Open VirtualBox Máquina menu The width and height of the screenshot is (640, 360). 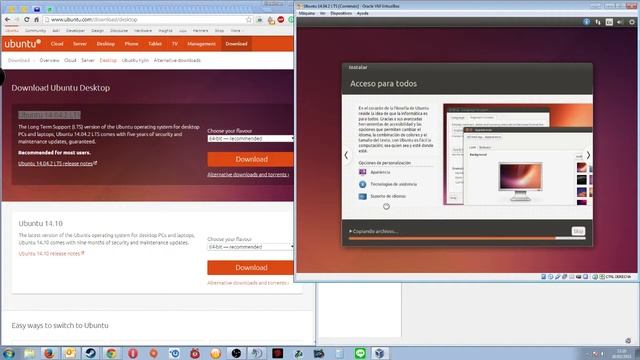click(x=307, y=13)
